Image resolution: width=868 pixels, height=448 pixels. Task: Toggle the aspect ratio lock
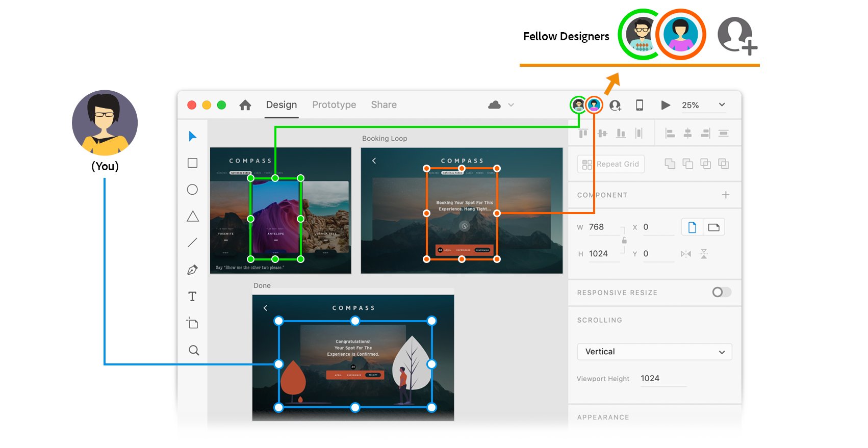click(624, 240)
